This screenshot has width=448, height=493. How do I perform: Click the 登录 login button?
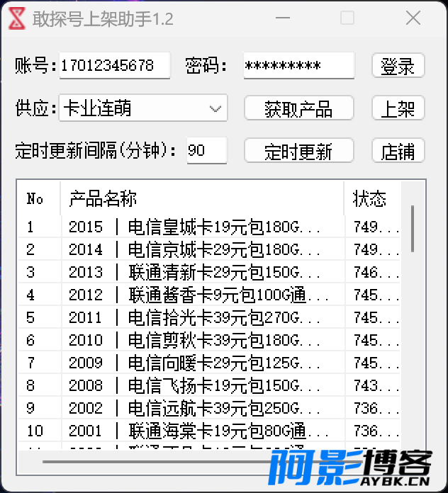(x=398, y=66)
